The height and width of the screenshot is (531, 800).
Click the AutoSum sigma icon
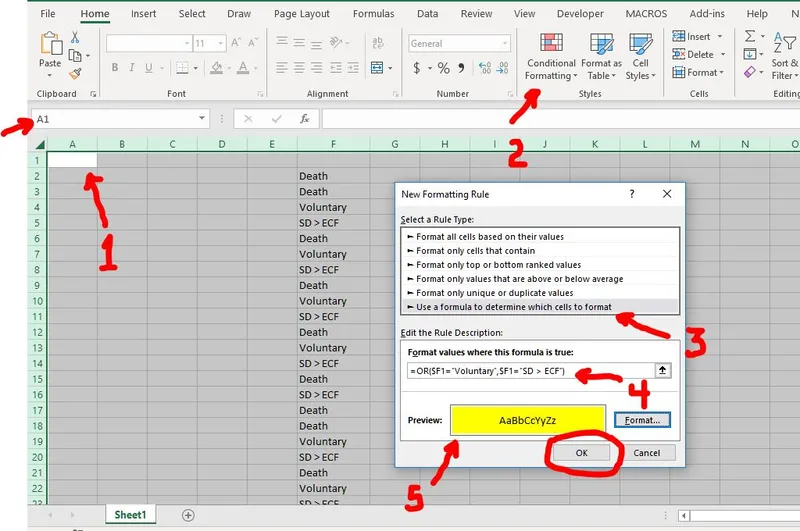pyautogui.click(x=749, y=36)
